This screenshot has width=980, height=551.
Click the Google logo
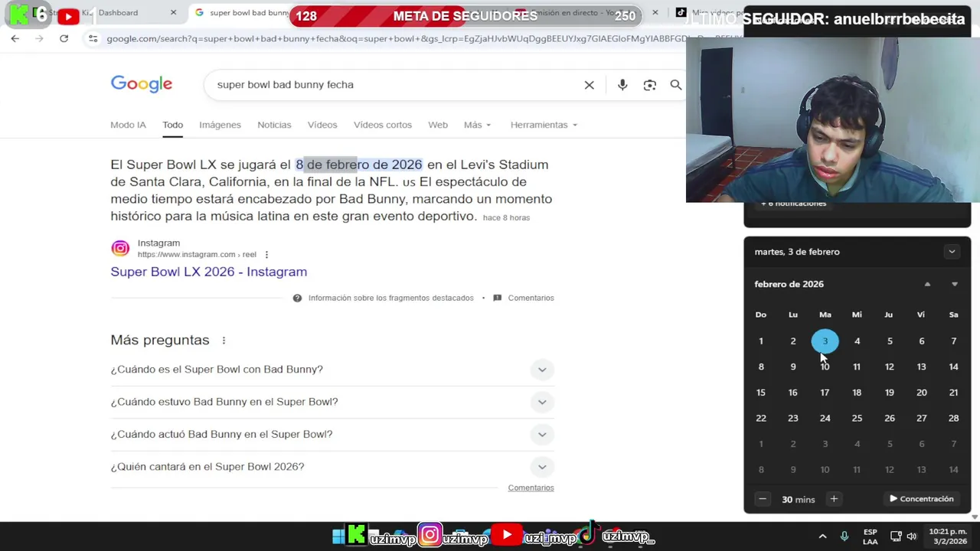click(x=142, y=84)
